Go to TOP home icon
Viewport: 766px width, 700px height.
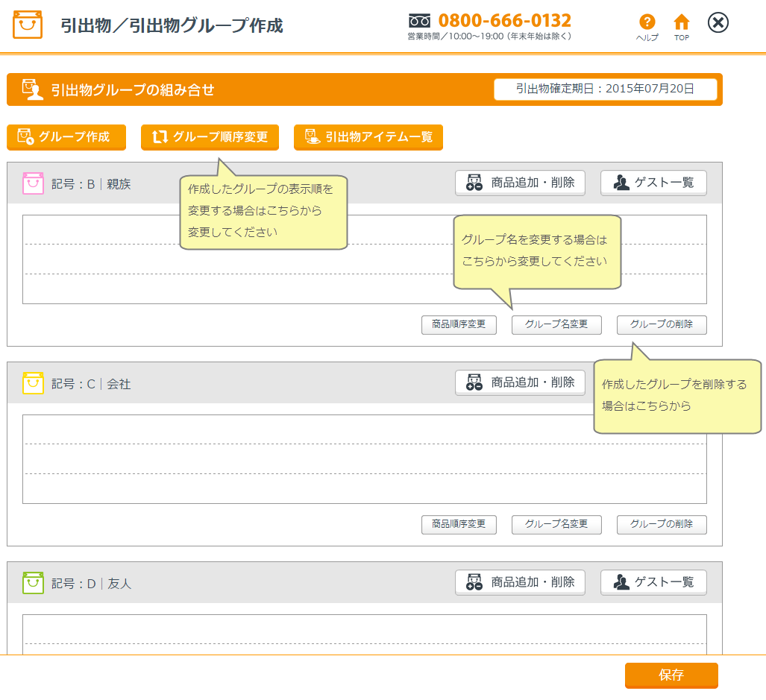click(681, 23)
